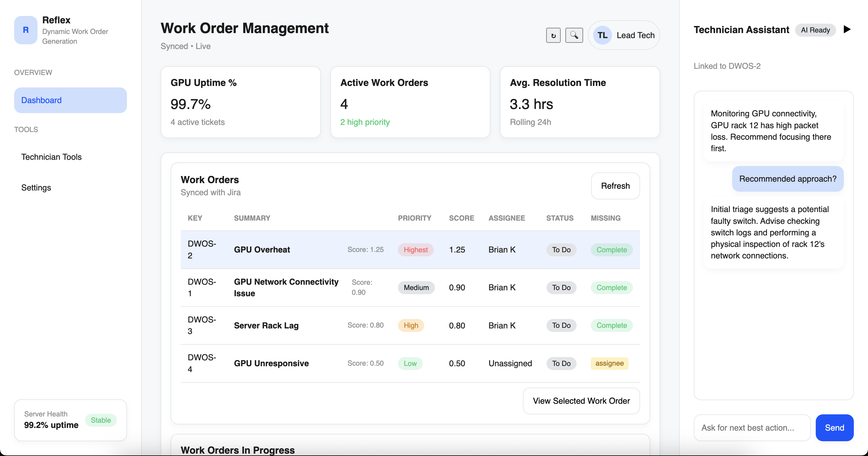Click the yellow assignee missing tag

click(x=609, y=363)
